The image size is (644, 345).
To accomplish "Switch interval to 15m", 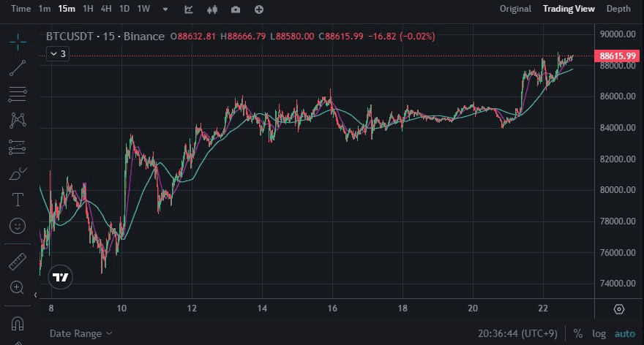I will coord(67,9).
